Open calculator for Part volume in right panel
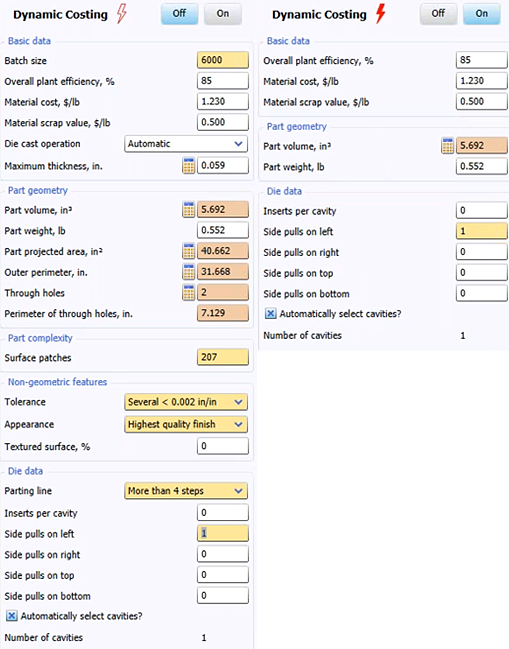The image size is (509, 649). (447, 146)
